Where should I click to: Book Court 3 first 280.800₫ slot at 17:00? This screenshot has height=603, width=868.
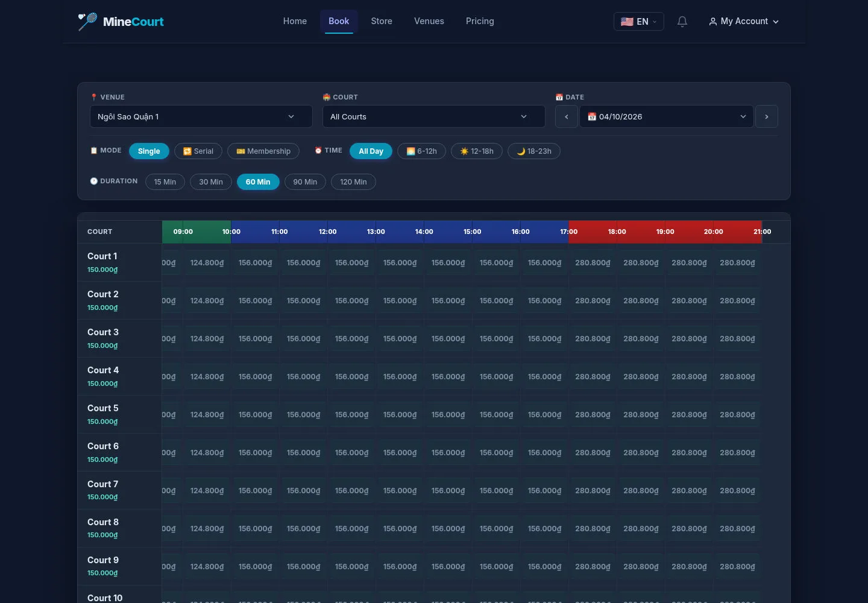pos(593,339)
